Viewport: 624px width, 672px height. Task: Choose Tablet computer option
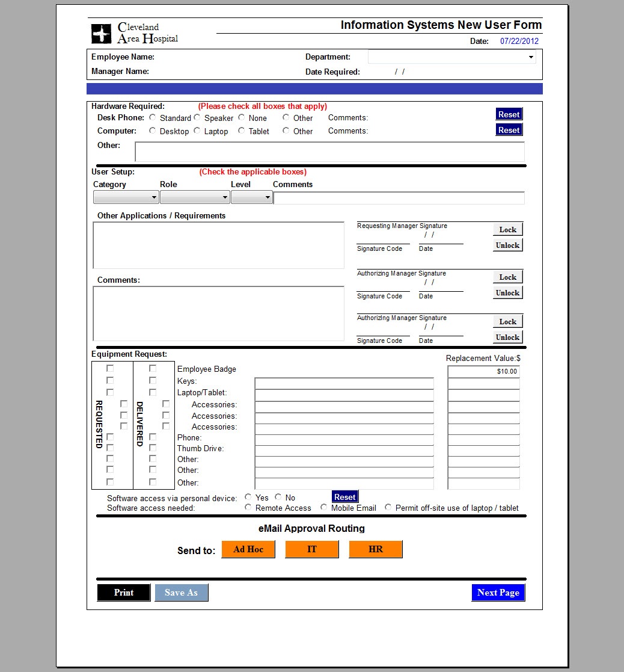242,131
